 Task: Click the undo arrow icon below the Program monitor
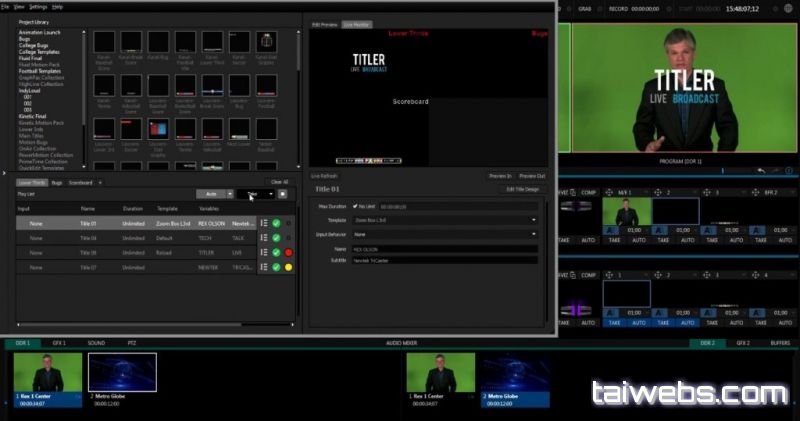click(761, 171)
